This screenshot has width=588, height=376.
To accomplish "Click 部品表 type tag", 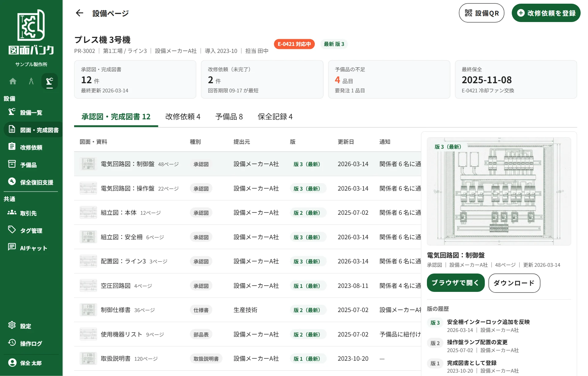I will click(201, 335).
